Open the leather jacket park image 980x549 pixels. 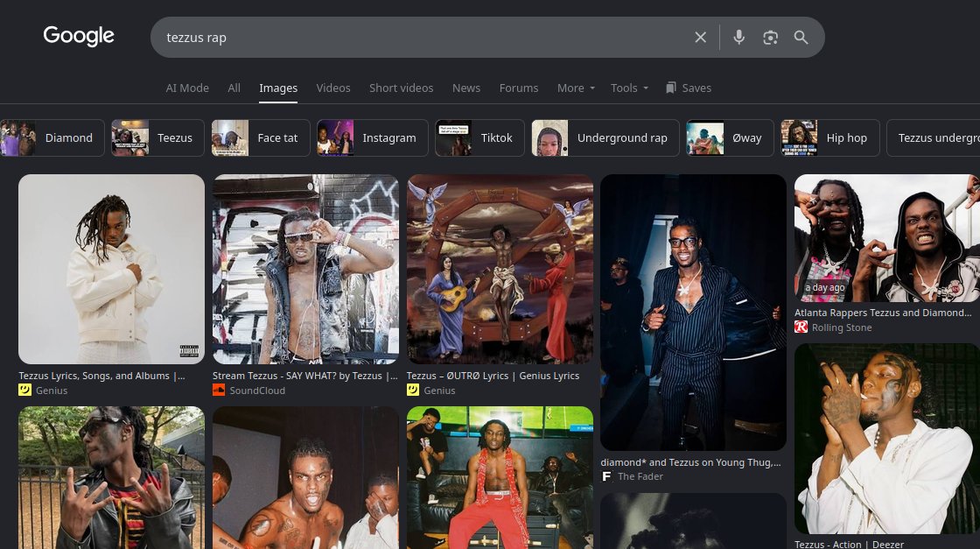pos(111,478)
